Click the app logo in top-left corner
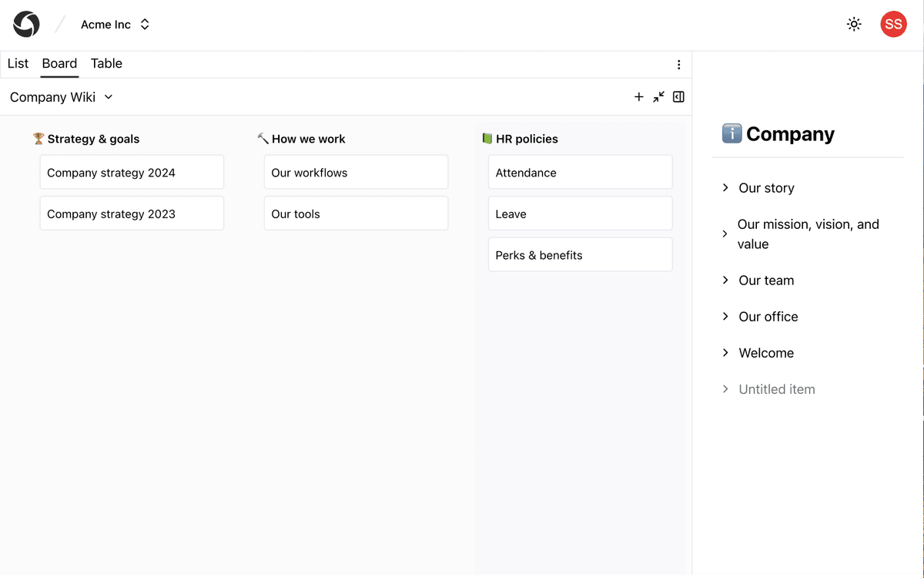924x578 pixels. 26,25
